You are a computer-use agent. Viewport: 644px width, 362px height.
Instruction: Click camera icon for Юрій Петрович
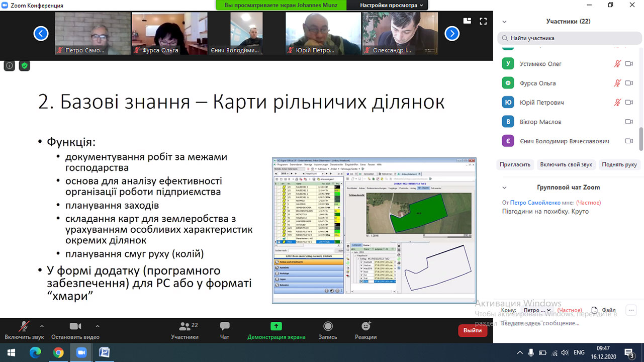(x=629, y=102)
